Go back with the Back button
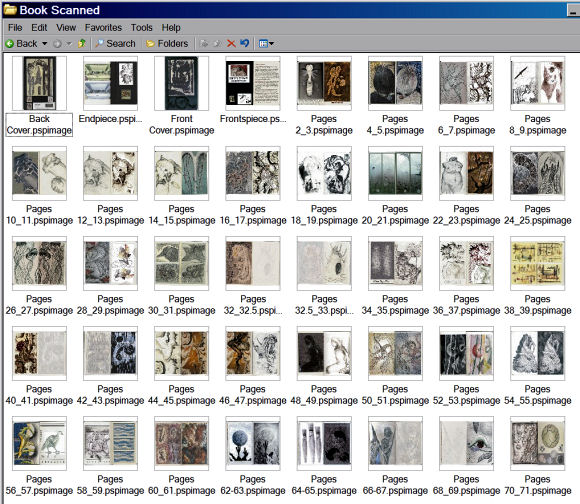Screen dimensions: 580x504 click(x=21, y=44)
